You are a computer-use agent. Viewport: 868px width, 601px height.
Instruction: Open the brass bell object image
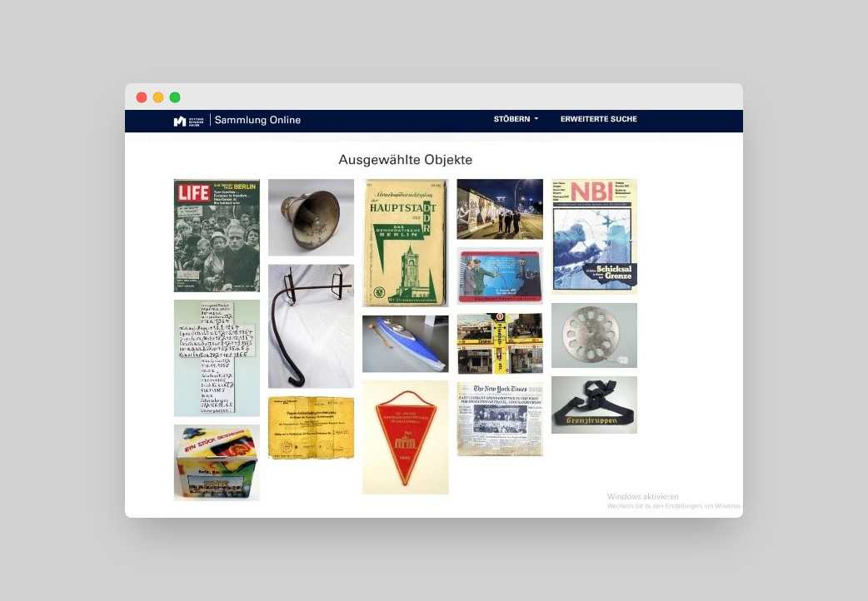310,216
